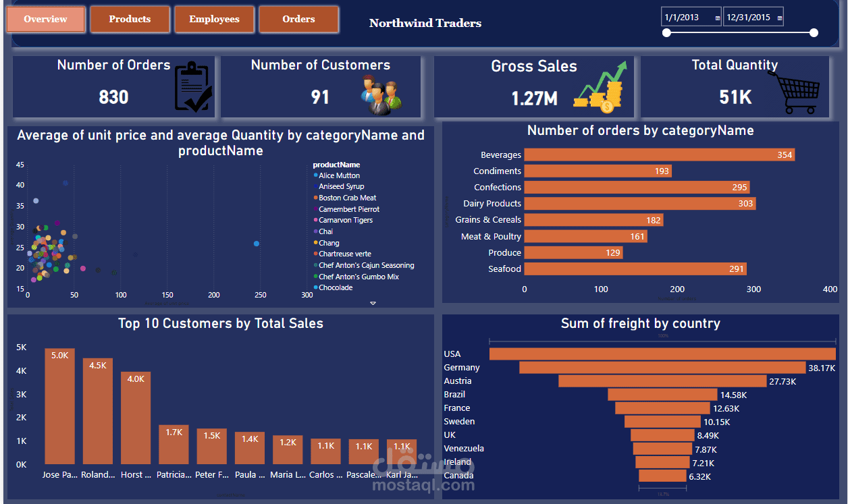This screenshot has width=848, height=504.
Task: Open the Overview page tab
Action: [x=46, y=19]
